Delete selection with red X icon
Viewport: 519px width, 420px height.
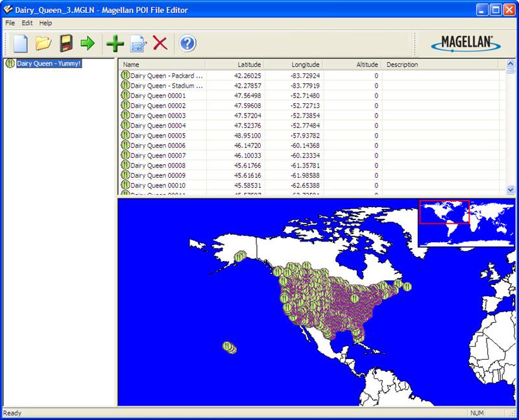[x=160, y=43]
